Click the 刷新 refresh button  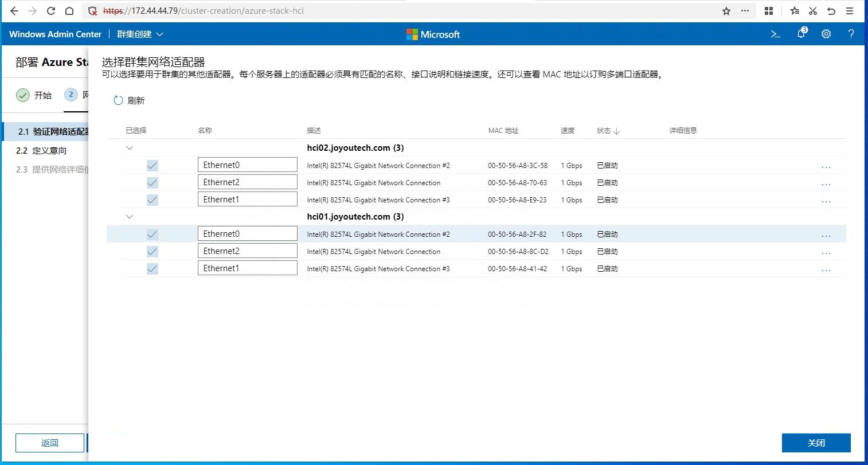pos(129,100)
